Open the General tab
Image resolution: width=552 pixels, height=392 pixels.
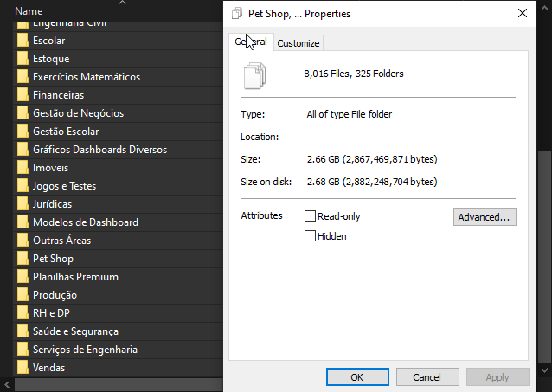click(251, 42)
